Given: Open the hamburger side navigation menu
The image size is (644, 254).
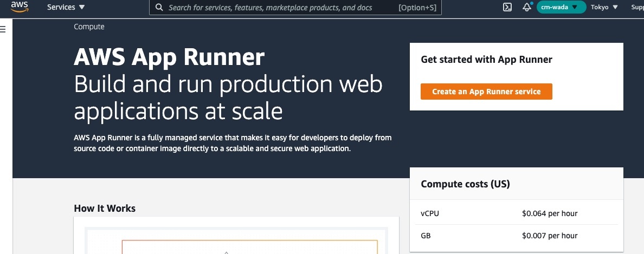Looking at the screenshot, I should click(x=3, y=29).
